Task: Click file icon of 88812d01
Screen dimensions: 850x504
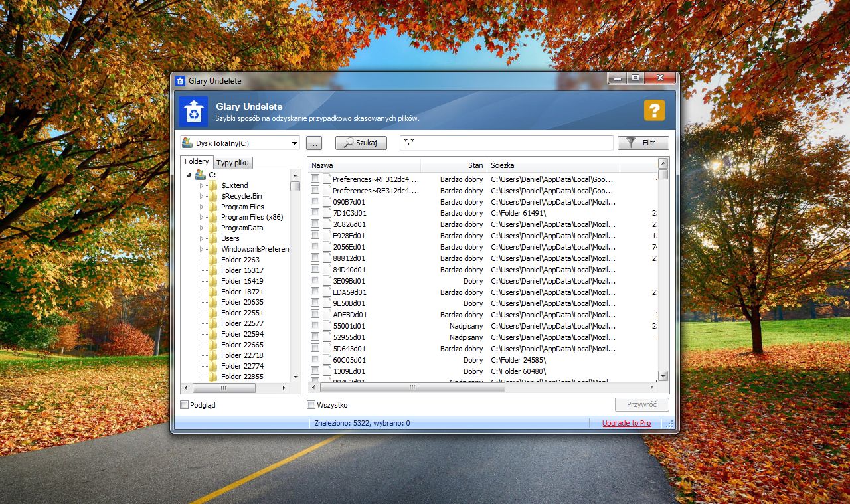Action: pyautogui.click(x=326, y=258)
